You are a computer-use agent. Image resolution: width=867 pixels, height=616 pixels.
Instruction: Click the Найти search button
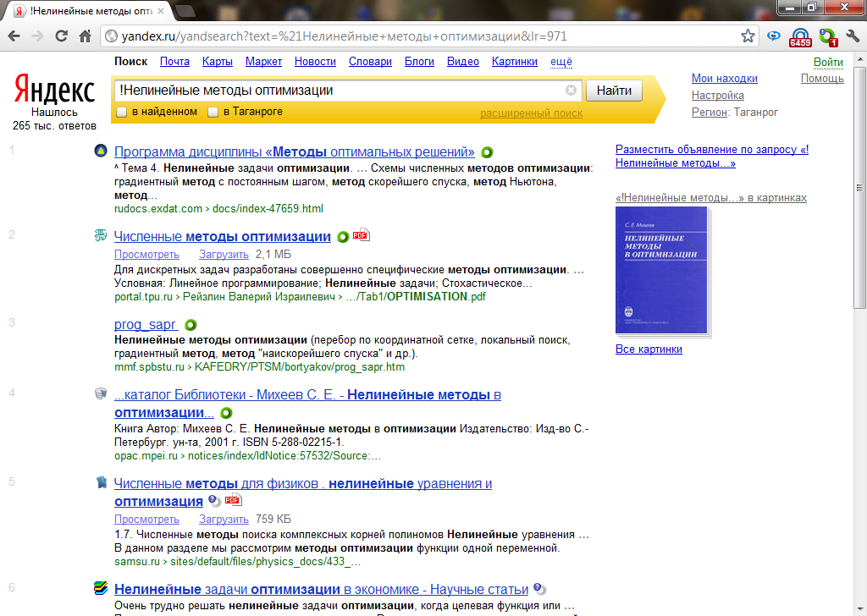(614, 91)
